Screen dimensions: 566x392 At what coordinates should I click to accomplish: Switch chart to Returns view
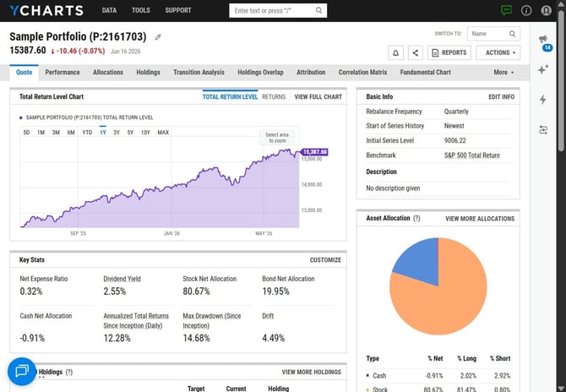click(x=274, y=97)
